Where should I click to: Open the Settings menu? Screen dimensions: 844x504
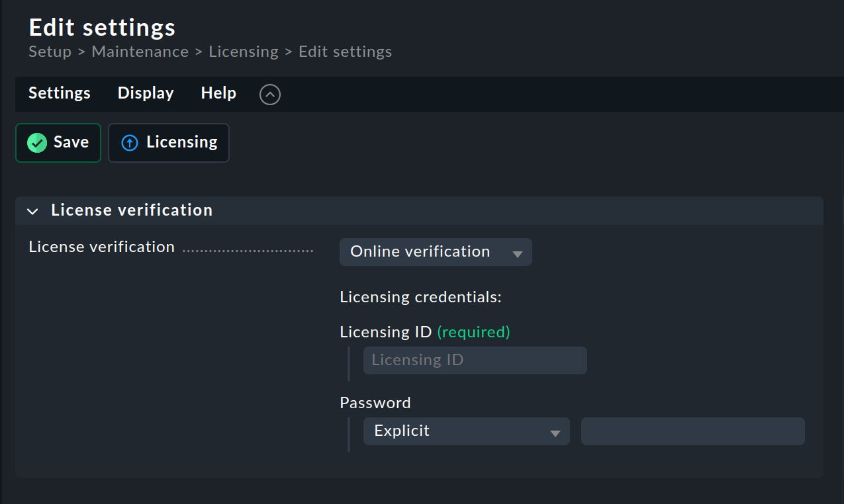point(60,93)
